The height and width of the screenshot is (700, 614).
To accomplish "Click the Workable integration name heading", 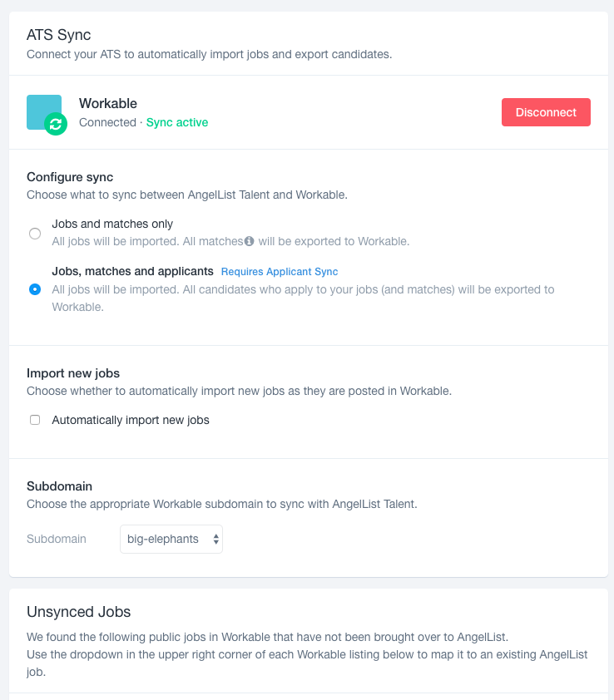I will (x=108, y=103).
